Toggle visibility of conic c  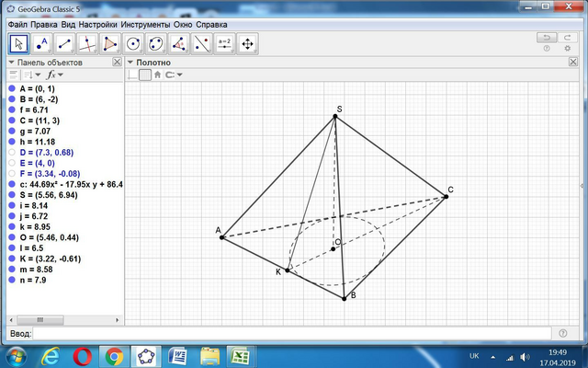point(12,184)
